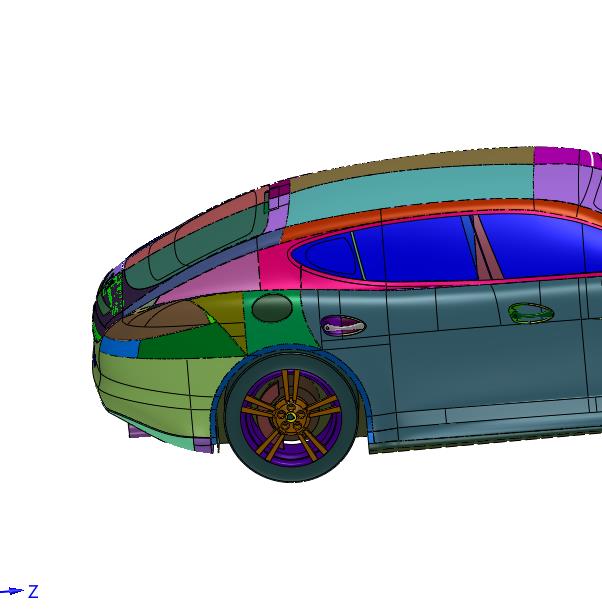Select the green-outlined front door handle
This screenshot has height=610, width=602.
pyautogui.click(x=530, y=312)
